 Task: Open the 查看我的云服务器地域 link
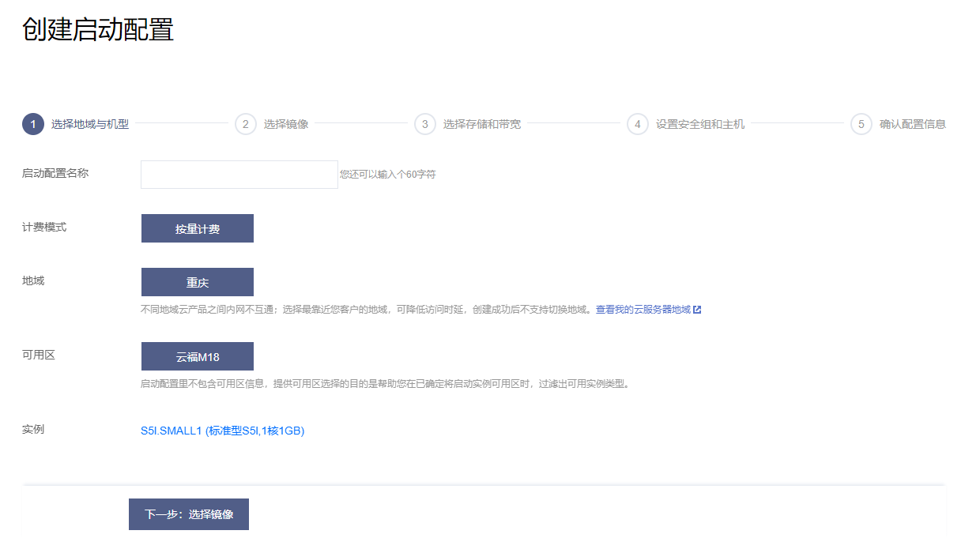click(x=643, y=310)
